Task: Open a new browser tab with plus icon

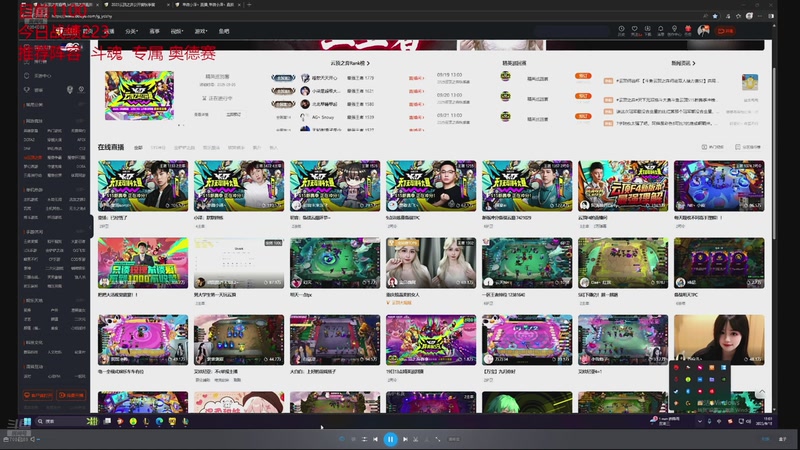Action: (249, 5)
